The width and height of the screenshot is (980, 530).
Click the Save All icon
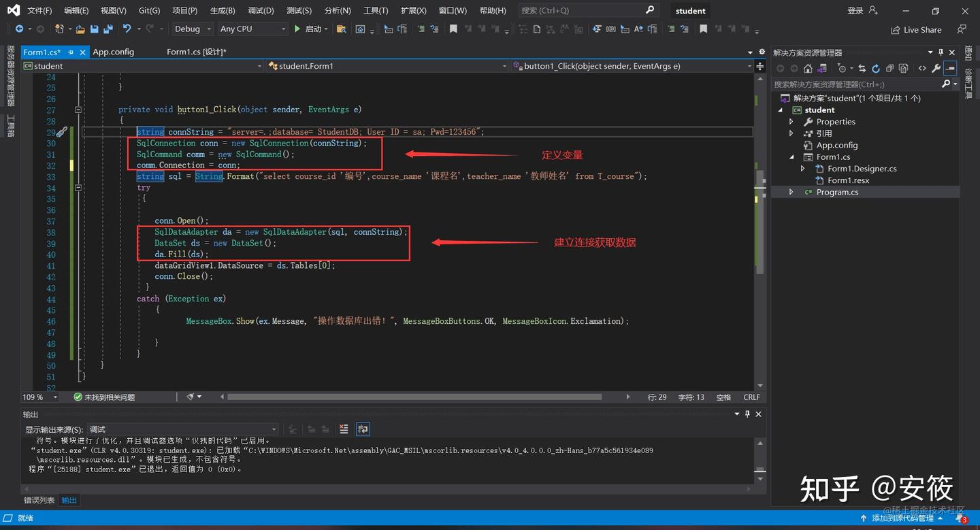109,29
